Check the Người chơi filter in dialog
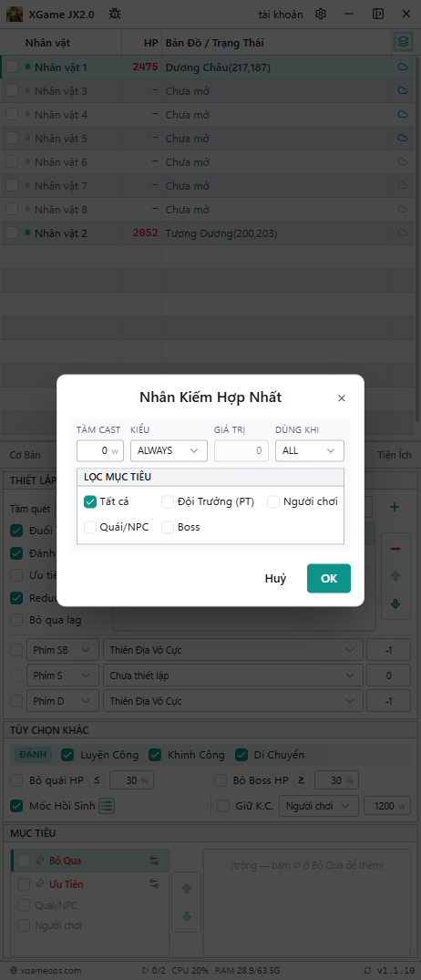Screen dimensions: 421x980 pos(273,501)
